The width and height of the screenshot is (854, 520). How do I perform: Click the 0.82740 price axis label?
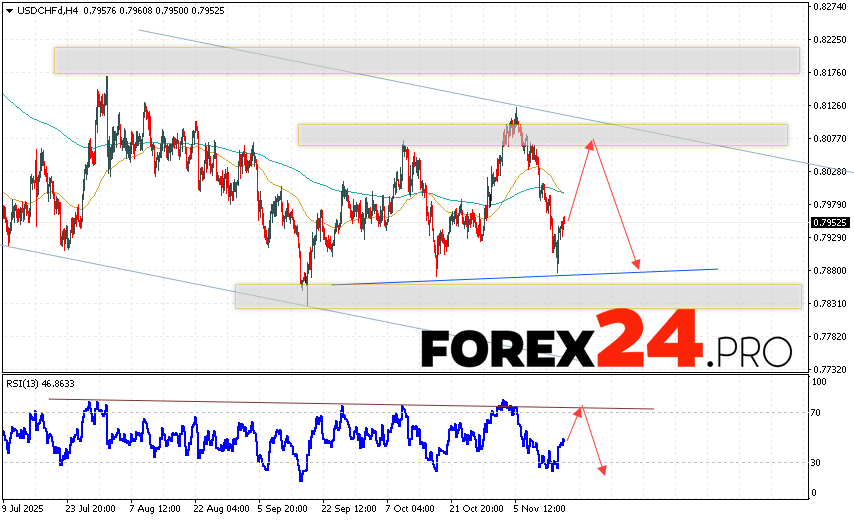(x=829, y=7)
